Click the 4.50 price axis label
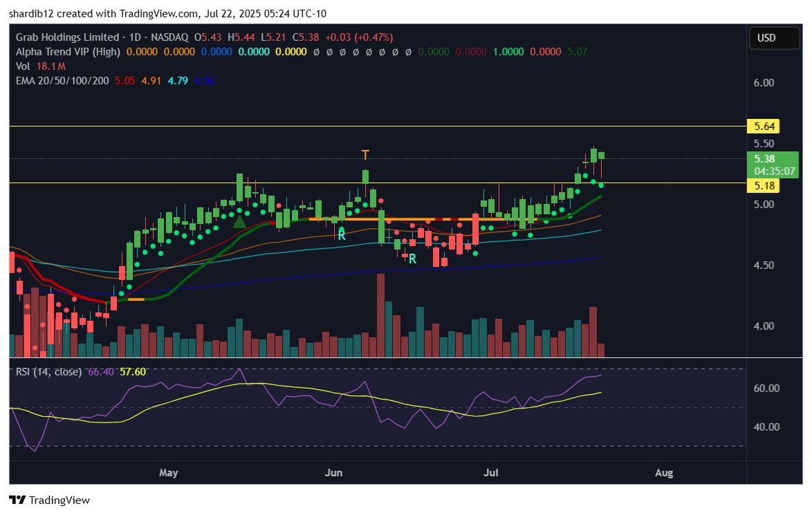The height and width of the screenshot is (515, 812). 764,265
